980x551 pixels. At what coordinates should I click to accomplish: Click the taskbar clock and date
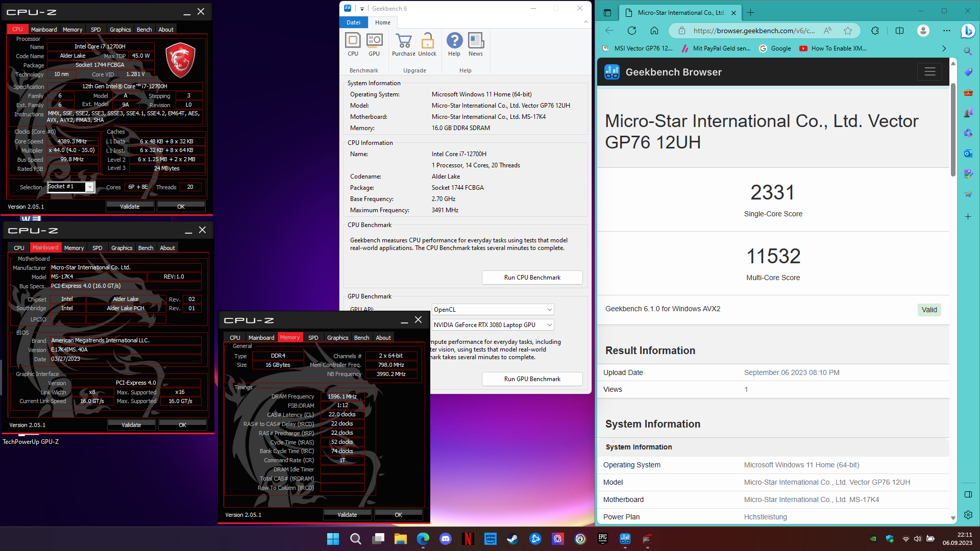(x=957, y=539)
